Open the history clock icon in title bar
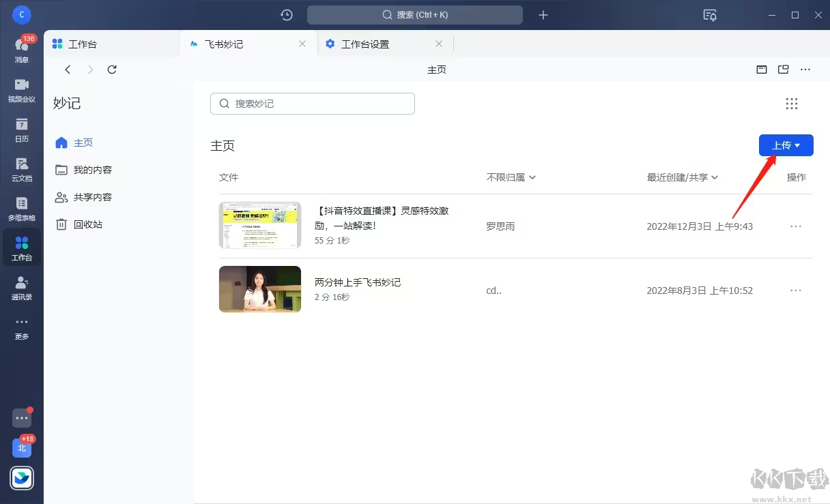 287,14
